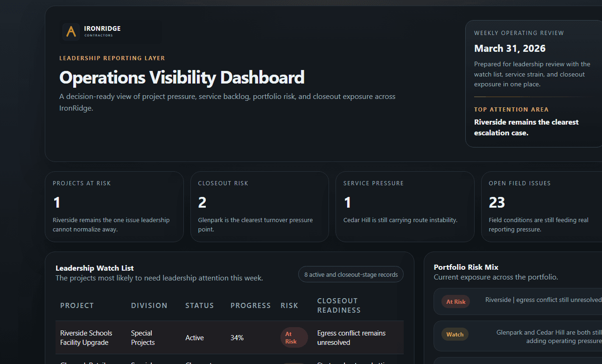Image resolution: width=602 pixels, height=364 pixels.
Task: Select the At Risk badge in the watch list
Action: 294,337
